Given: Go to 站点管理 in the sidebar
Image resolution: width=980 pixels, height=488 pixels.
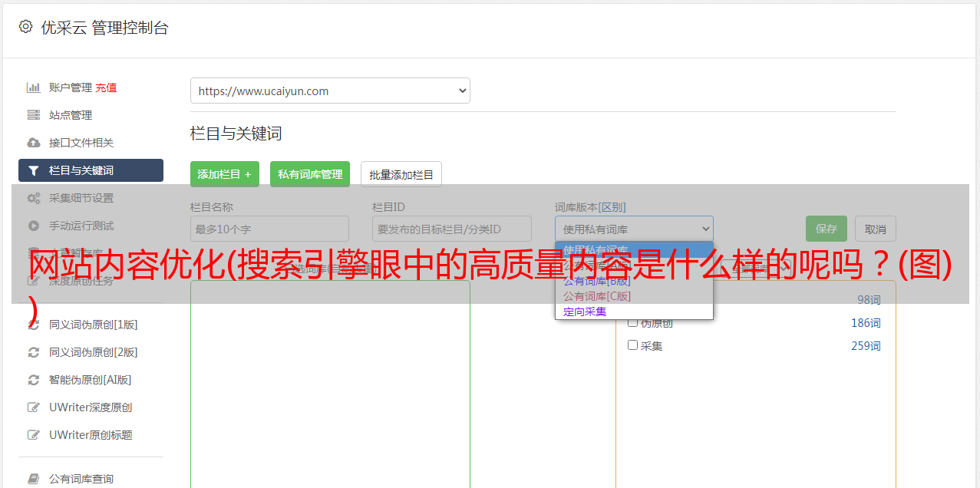Looking at the screenshot, I should click(71, 115).
